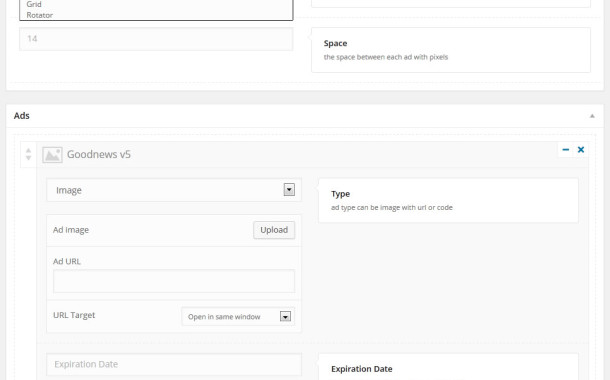Click the Ad URL label
The height and width of the screenshot is (380, 610).
pos(67,261)
